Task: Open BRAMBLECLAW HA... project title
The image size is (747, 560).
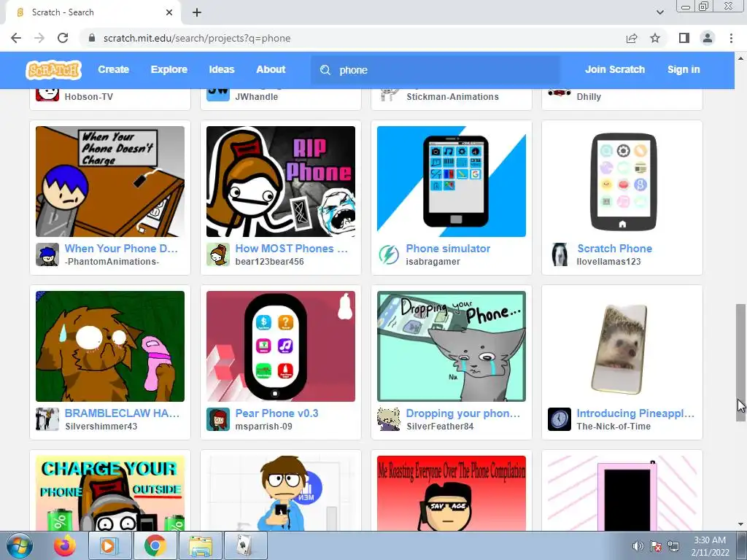Action: pyautogui.click(x=122, y=413)
